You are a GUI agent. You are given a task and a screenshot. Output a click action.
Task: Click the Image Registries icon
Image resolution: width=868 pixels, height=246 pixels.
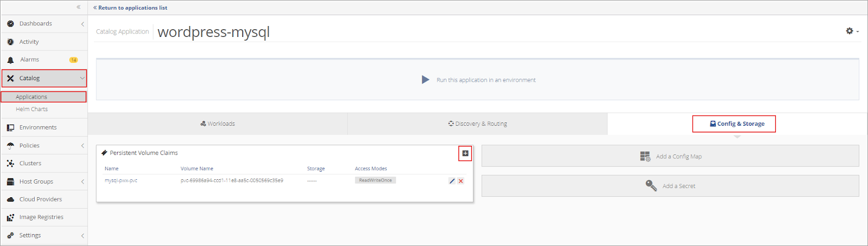[10, 218]
